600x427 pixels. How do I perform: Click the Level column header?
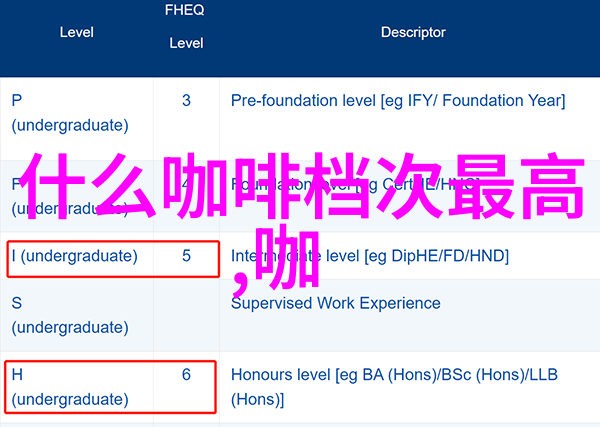(77, 33)
